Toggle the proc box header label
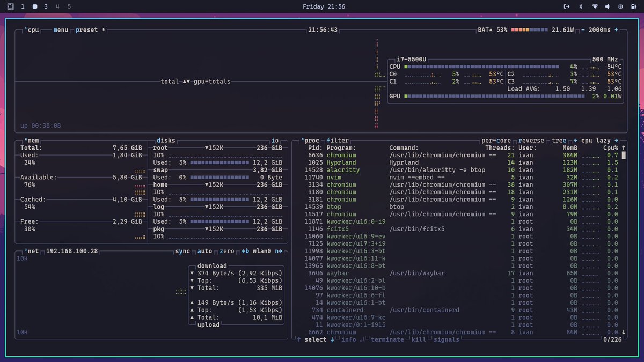 [x=310, y=141]
